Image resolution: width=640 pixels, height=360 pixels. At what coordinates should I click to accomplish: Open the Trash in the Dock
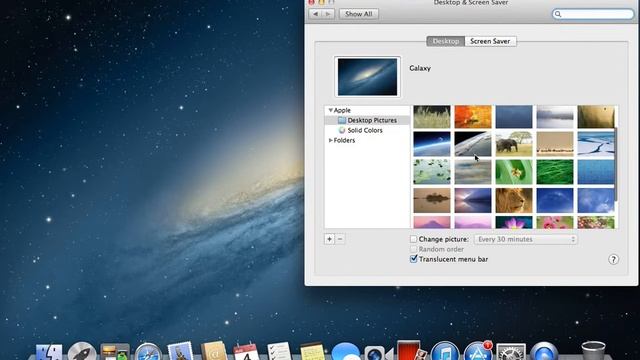pyautogui.click(x=593, y=351)
